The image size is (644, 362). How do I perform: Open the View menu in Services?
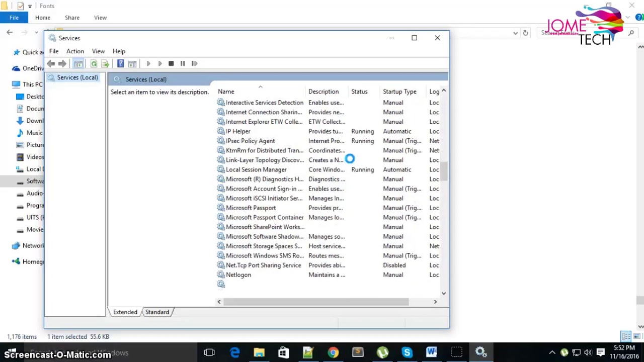click(98, 51)
